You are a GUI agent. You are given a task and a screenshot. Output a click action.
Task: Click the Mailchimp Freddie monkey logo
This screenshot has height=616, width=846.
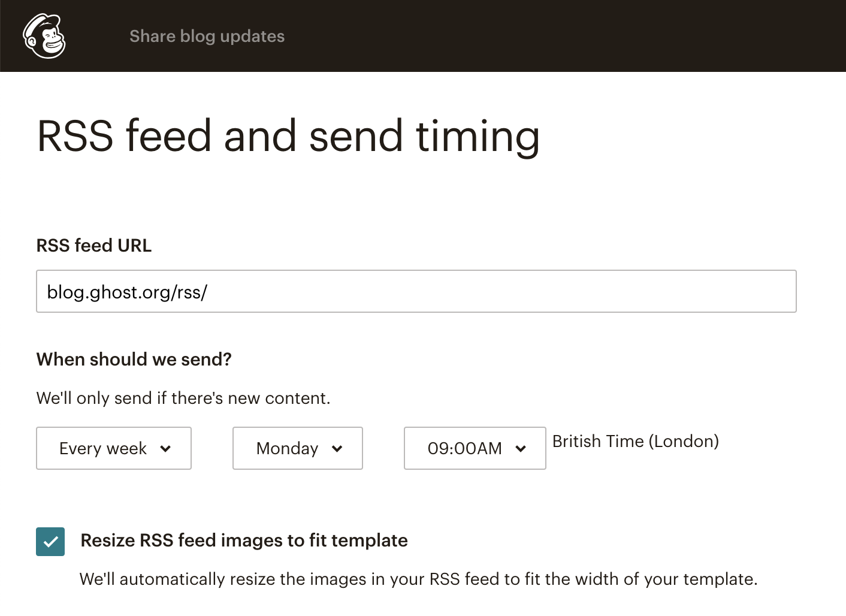(x=44, y=36)
